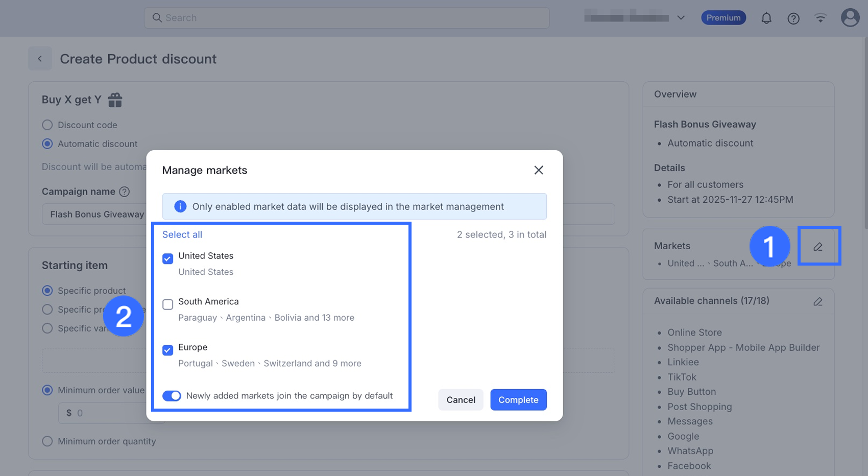Screen dimensions: 868x476
Task: Click the notification bell icon
Action: coord(766,18)
